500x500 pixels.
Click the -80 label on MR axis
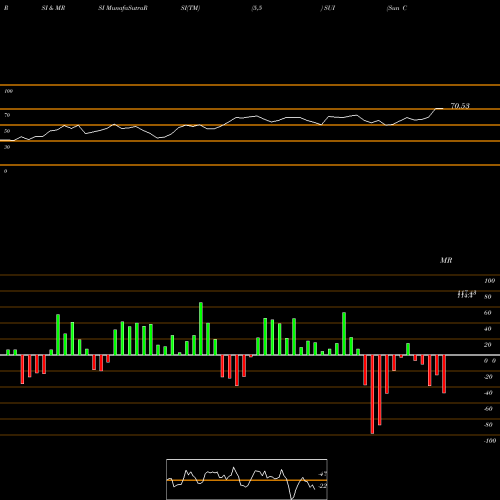click(x=488, y=425)
